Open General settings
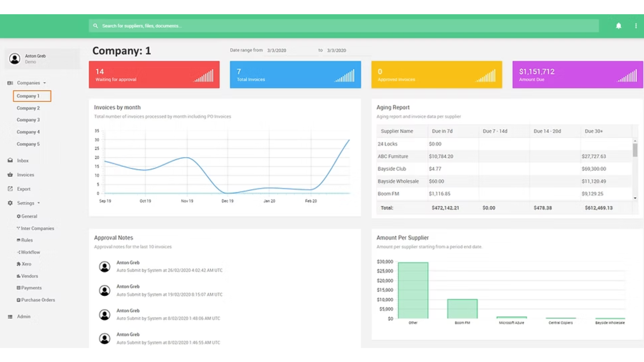 pos(27,216)
